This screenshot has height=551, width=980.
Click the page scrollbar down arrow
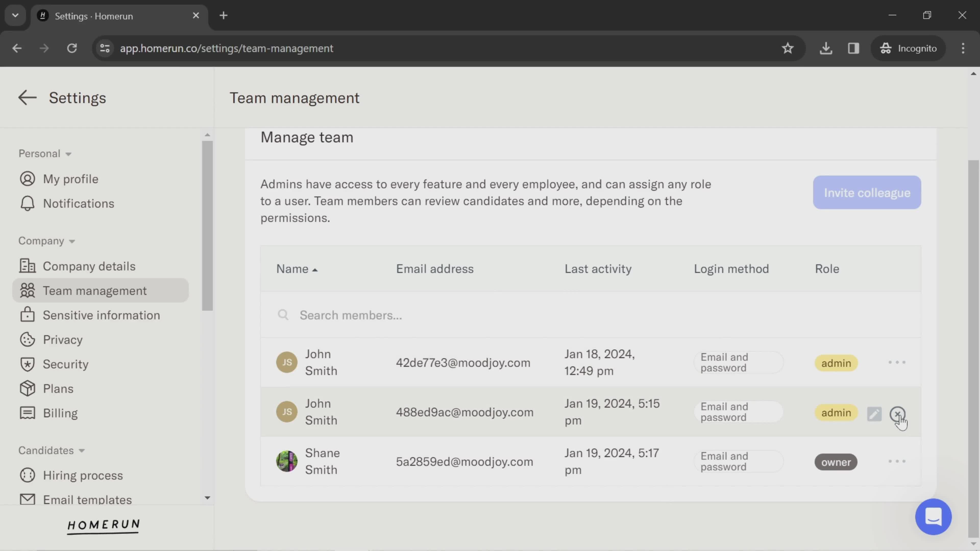(x=974, y=544)
